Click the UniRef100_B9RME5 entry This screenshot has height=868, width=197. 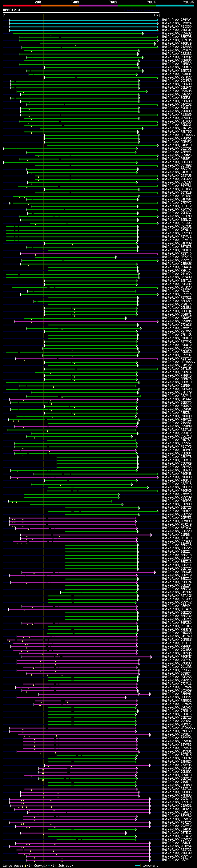177,67
